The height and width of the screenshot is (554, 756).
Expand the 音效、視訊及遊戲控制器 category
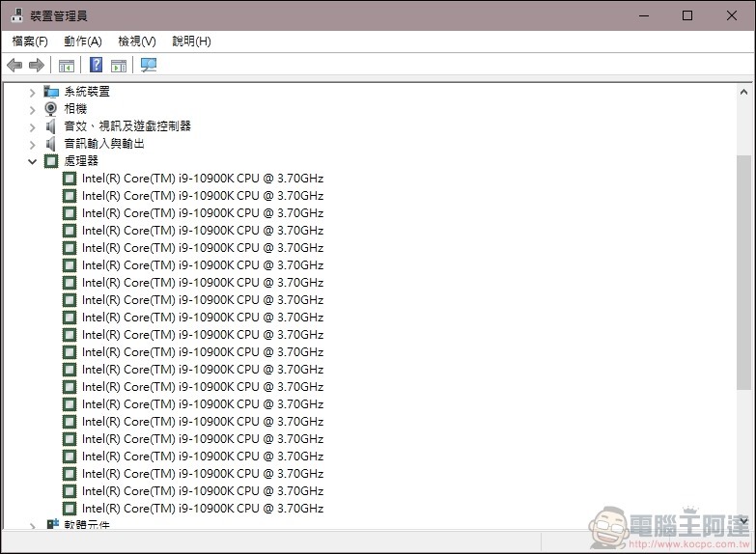coord(32,127)
